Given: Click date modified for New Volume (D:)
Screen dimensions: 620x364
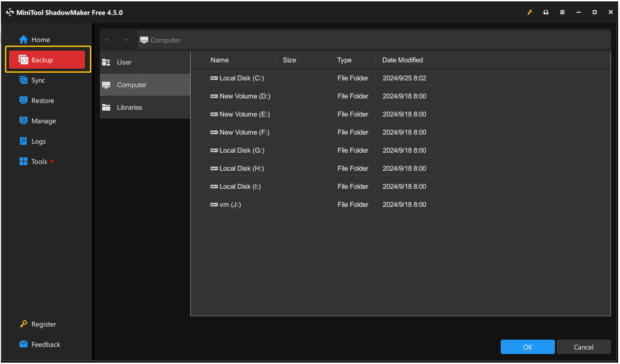Looking at the screenshot, I should (x=404, y=96).
